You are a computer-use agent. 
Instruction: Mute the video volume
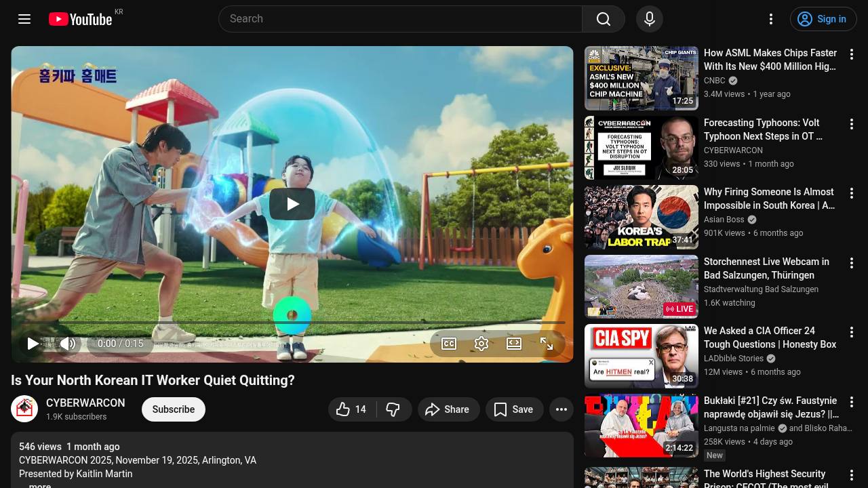pyautogui.click(x=68, y=344)
